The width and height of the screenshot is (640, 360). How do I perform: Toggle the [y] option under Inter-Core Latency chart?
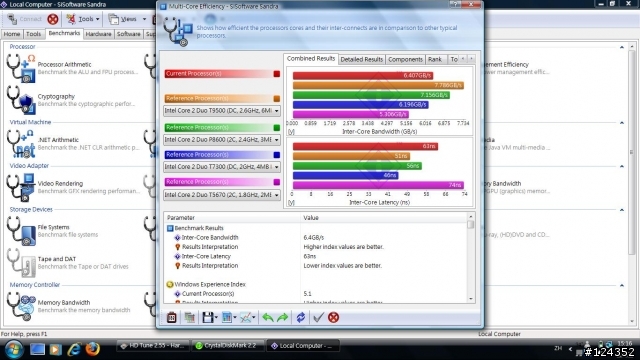tap(291, 202)
